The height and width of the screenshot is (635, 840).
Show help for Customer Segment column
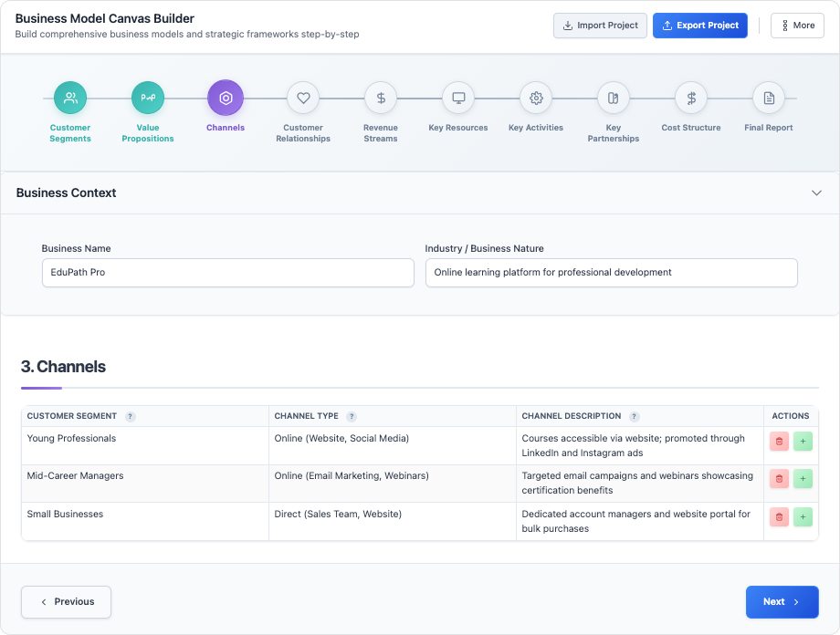click(x=131, y=417)
